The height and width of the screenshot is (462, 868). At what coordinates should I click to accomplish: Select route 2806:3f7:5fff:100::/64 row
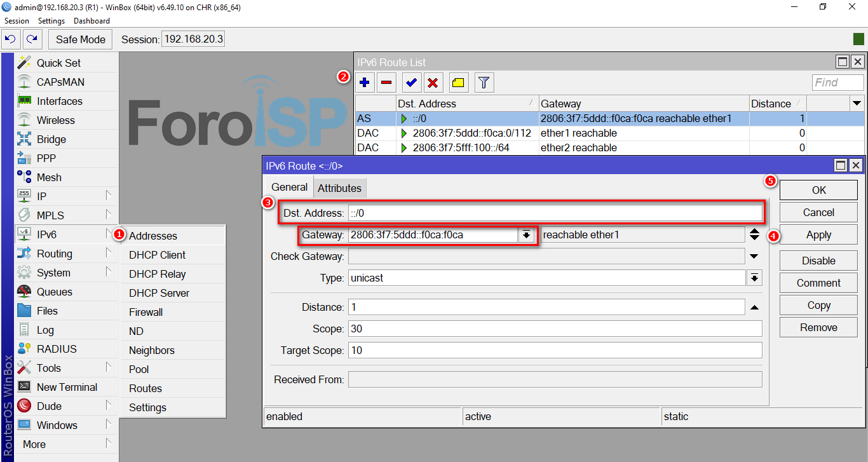pos(610,147)
